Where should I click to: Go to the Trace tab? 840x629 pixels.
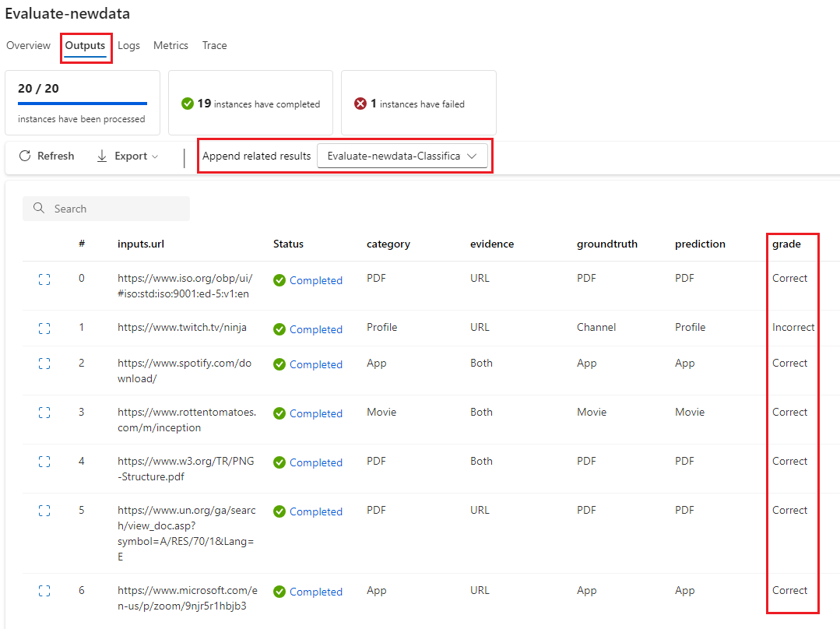214,46
